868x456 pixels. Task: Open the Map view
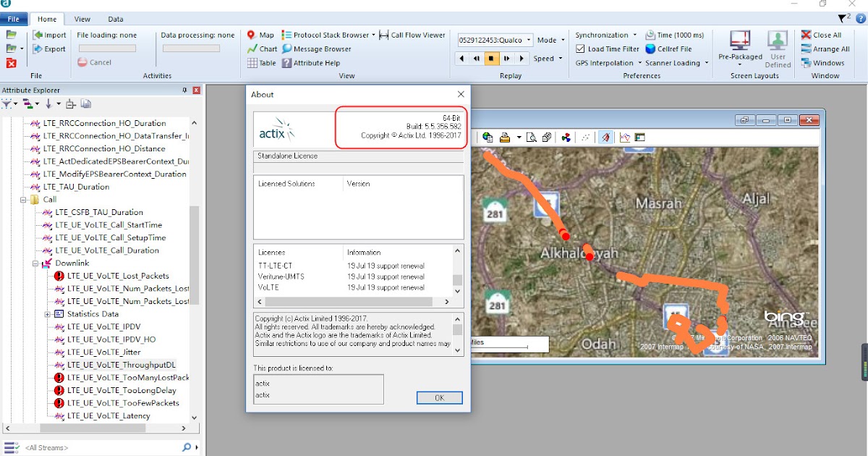coord(260,35)
